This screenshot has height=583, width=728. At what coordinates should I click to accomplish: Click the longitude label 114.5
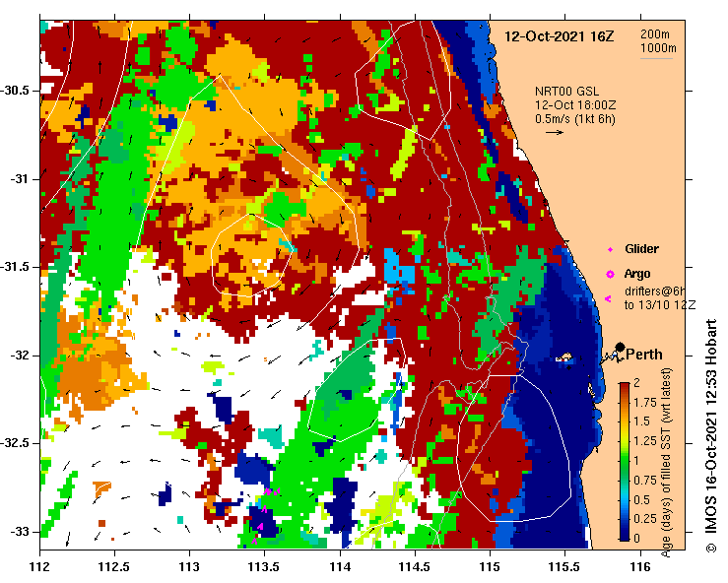tap(415, 567)
